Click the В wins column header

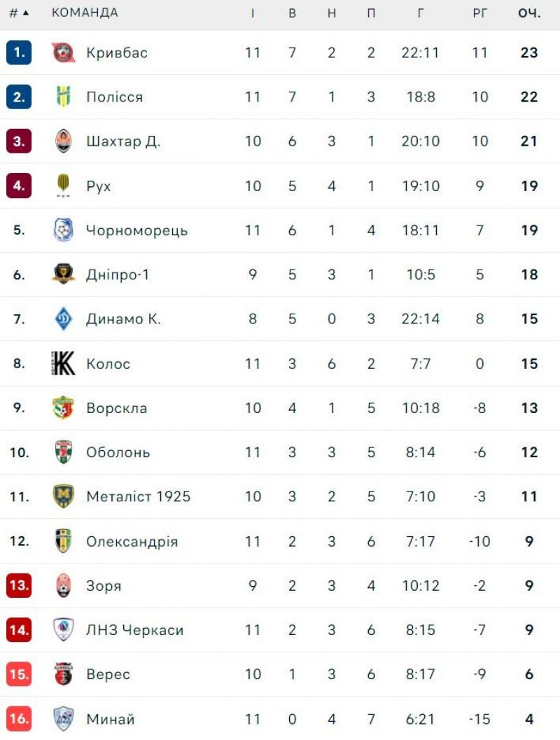293,13
